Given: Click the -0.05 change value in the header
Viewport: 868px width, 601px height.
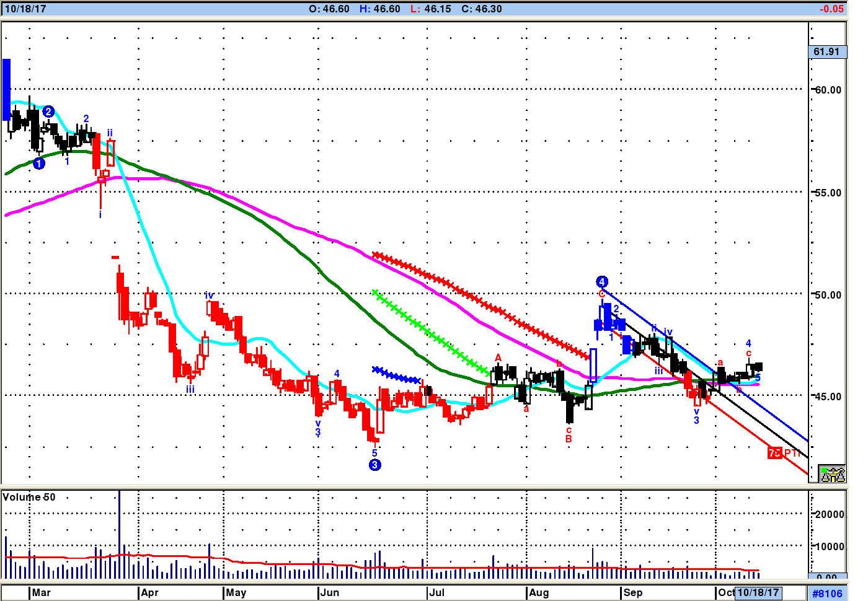Looking at the screenshot, I should (831, 9).
